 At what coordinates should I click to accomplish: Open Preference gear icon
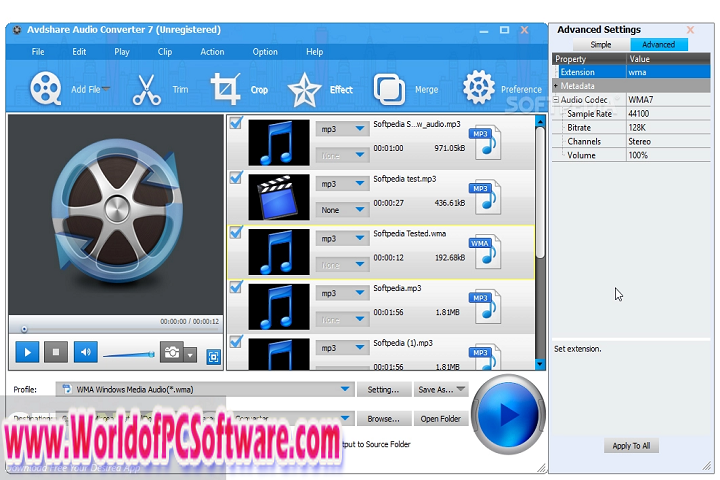pos(478,87)
